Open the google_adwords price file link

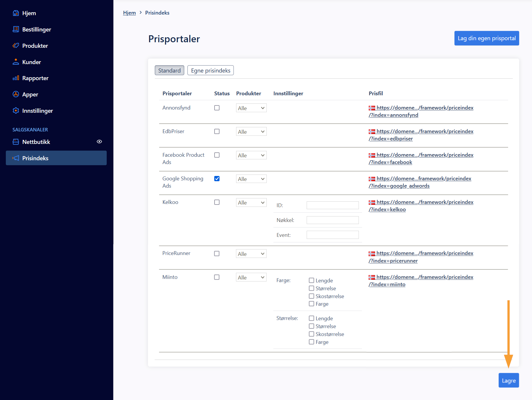pos(420,182)
